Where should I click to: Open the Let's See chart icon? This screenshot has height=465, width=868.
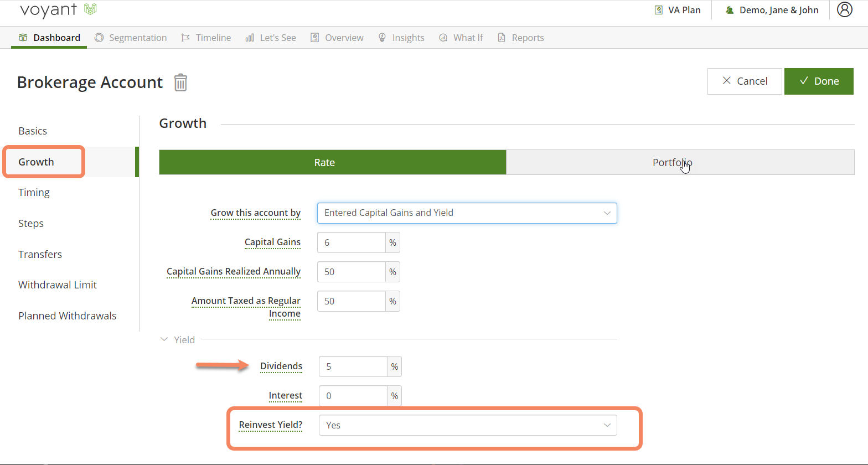[x=250, y=38]
